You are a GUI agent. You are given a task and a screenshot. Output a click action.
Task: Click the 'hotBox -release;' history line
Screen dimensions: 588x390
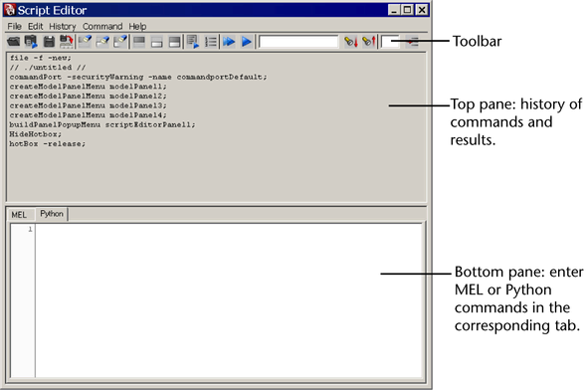(x=48, y=144)
